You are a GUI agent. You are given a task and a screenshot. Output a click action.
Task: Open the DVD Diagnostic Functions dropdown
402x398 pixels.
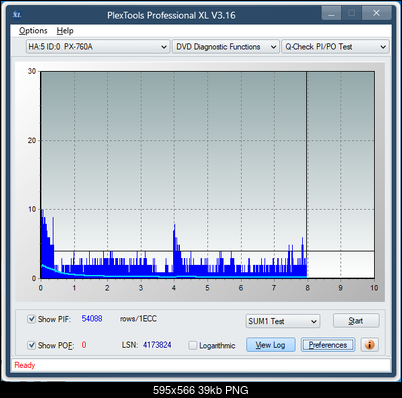coord(226,47)
